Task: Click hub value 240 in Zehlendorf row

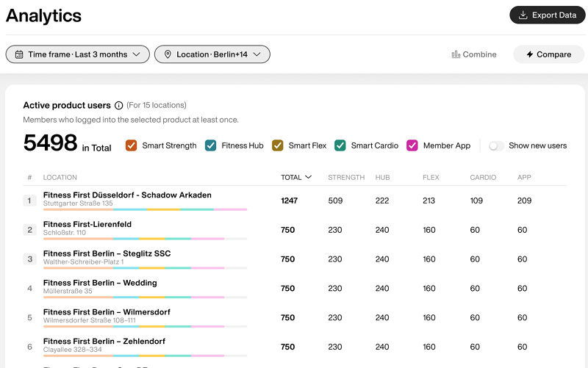Action: (x=382, y=347)
